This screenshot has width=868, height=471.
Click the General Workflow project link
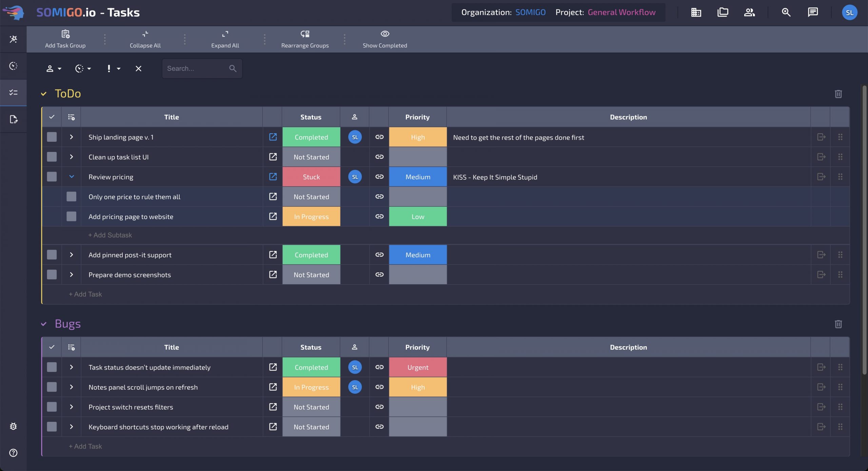[x=621, y=13]
